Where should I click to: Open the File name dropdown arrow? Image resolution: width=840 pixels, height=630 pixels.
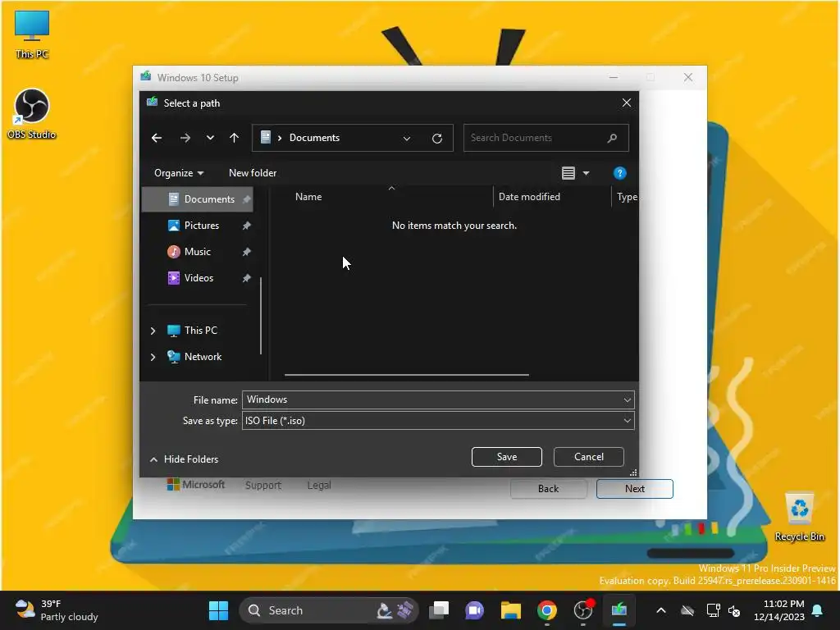(x=628, y=399)
